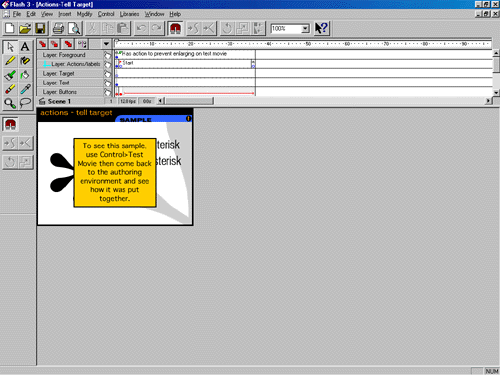Click the Scale icon in the top toolbar
This screenshot has height=375, width=500.
click(x=243, y=28)
